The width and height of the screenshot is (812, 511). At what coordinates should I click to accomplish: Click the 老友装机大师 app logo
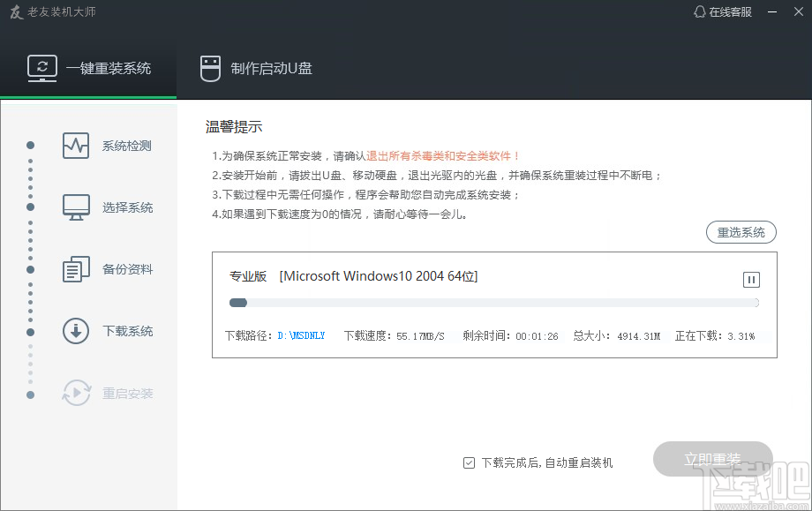pyautogui.click(x=15, y=12)
